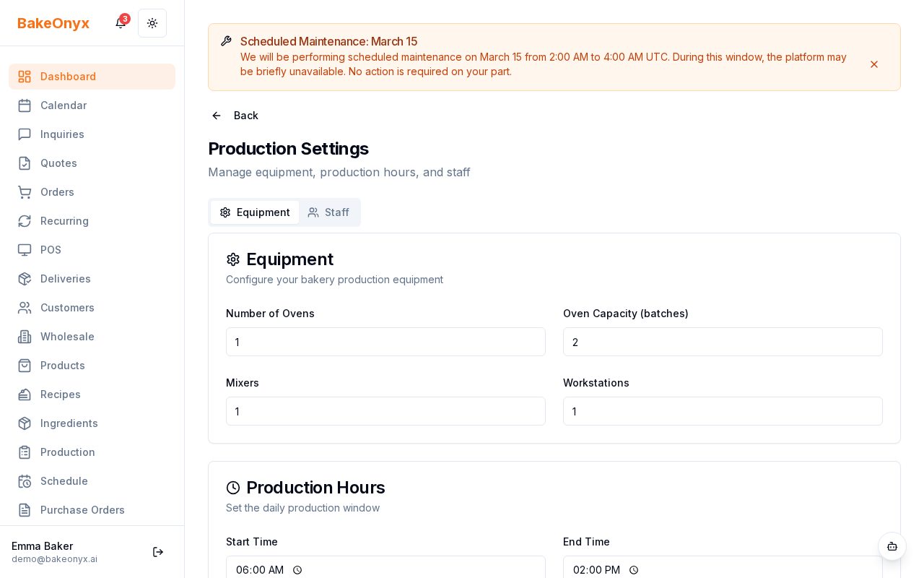Open the Recipes section
924x578 pixels.
[60, 394]
